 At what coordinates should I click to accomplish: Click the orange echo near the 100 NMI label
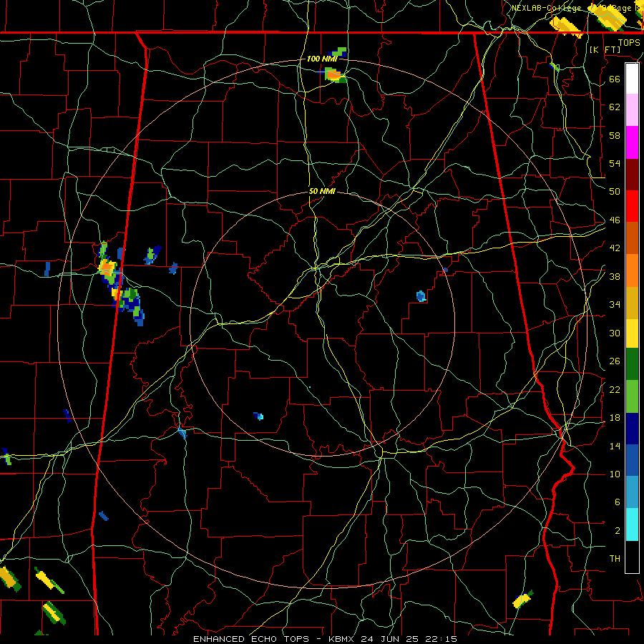pyautogui.click(x=333, y=74)
